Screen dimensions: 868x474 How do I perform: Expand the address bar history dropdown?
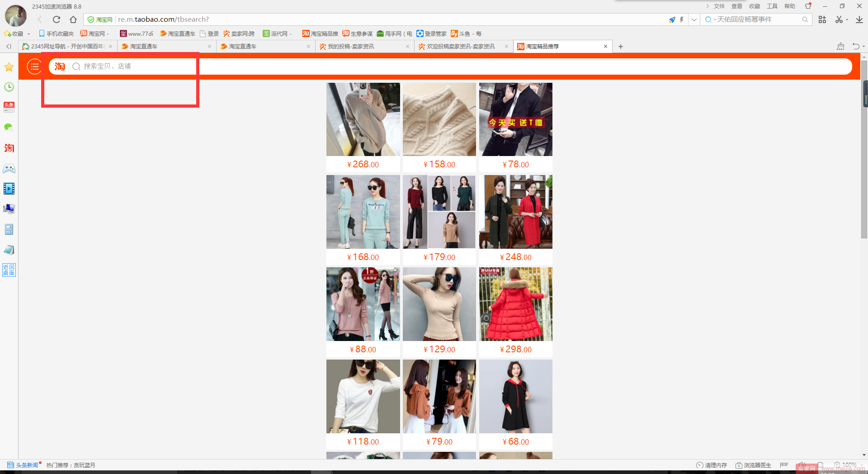pyautogui.click(x=694, y=19)
